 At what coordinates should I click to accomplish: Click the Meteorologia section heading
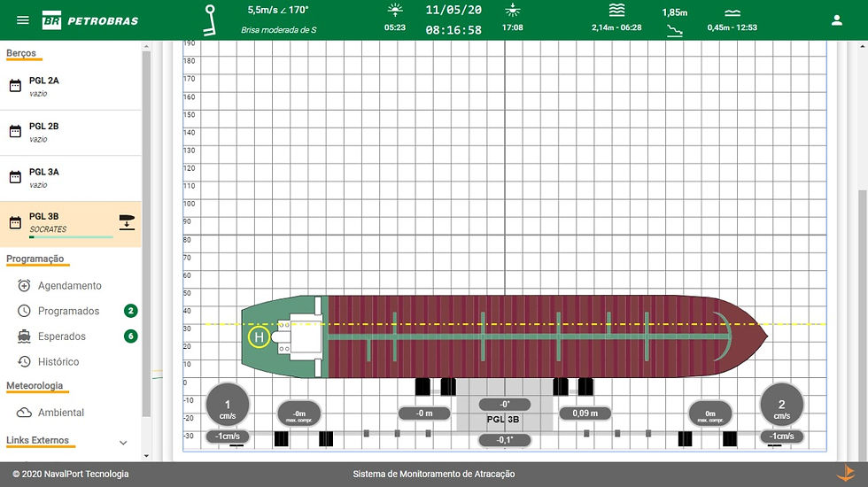pos(35,385)
